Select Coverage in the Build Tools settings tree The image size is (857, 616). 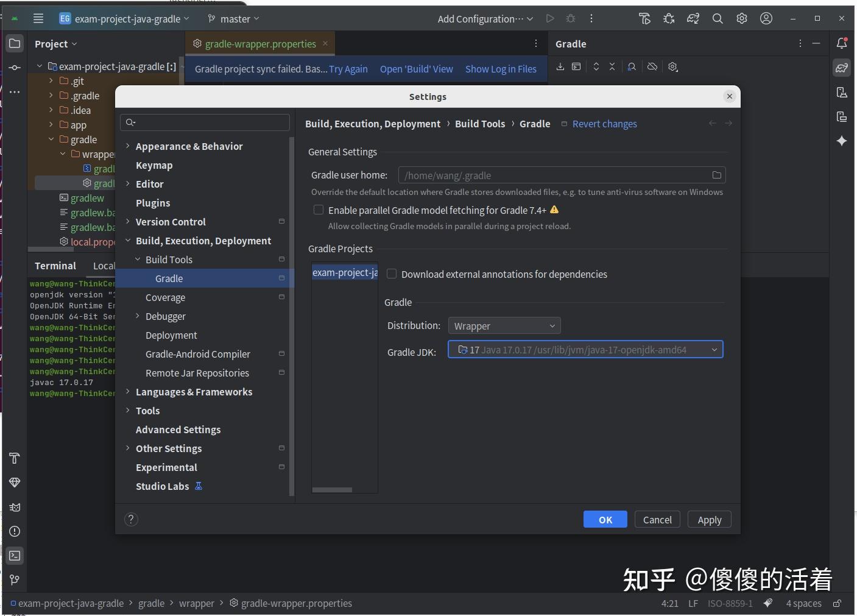tap(165, 297)
